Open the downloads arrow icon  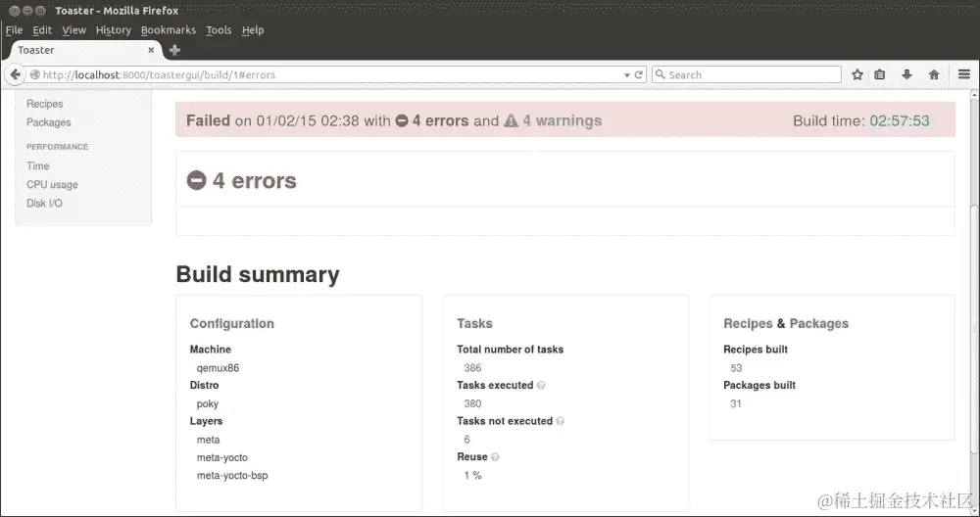[906, 75]
